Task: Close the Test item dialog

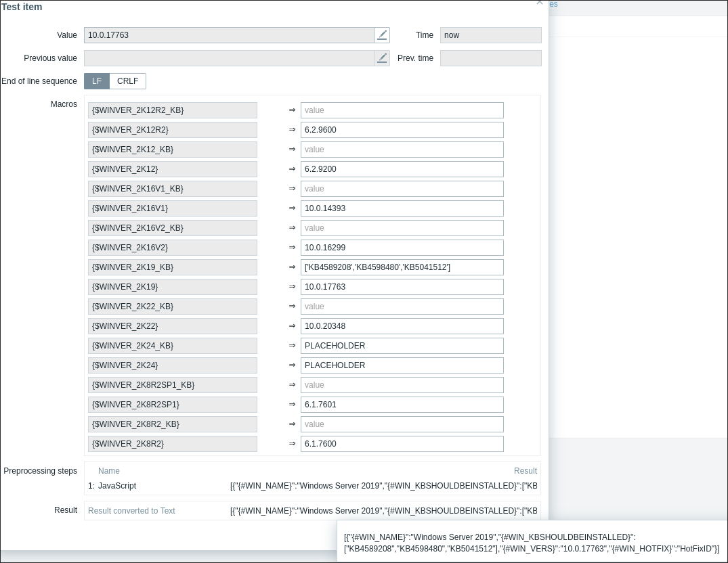Action: [539, 3]
